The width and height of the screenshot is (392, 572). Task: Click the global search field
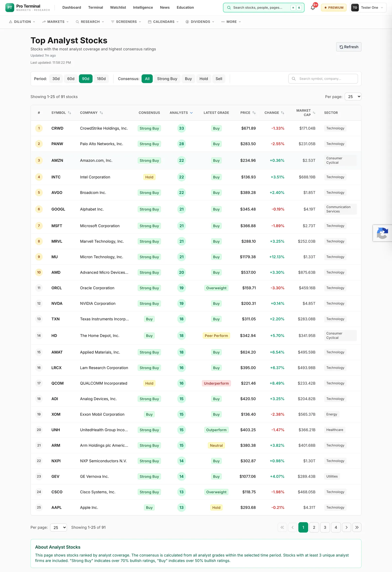(x=264, y=8)
